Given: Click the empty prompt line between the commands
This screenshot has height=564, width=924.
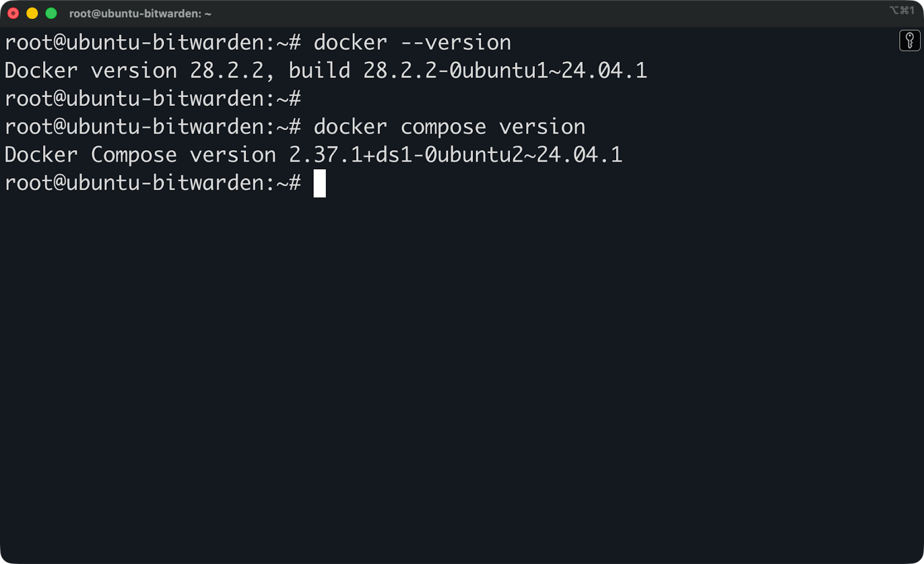Looking at the screenshot, I should click(x=152, y=98).
